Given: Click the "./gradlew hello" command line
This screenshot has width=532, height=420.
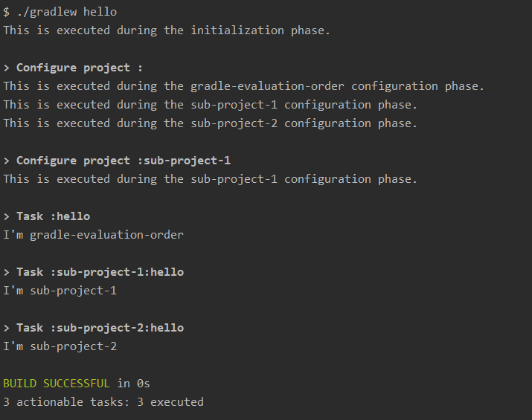Looking at the screenshot, I should click(60, 12).
